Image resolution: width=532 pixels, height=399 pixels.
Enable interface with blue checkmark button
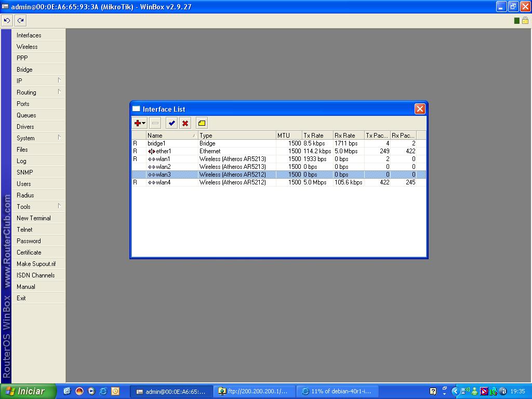[x=171, y=123]
